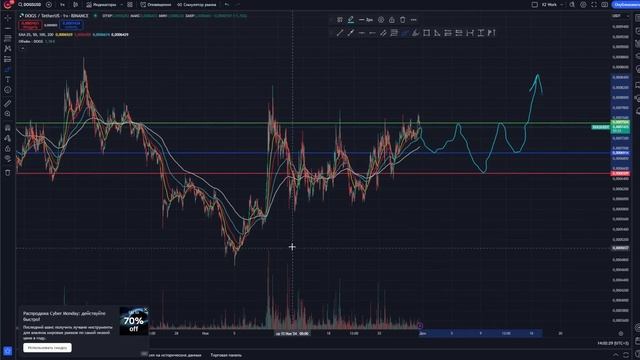
Task: Open the chart type selector
Action: (76, 4)
